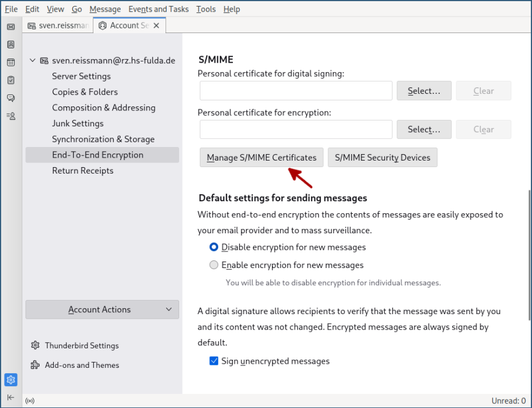Click the network status icon in status bar
The width and height of the screenshot is (532, 408).
pos(30,400)
